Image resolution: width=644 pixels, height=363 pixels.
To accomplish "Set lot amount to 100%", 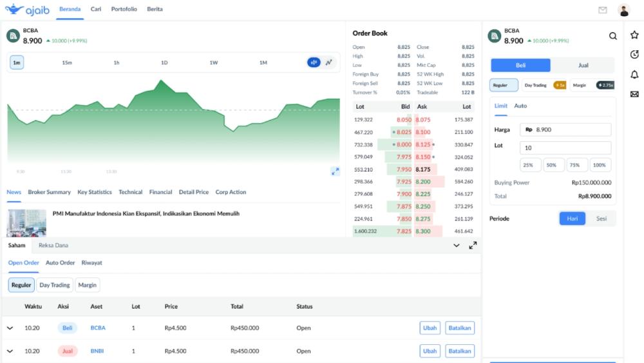I will [x=599, y=165].
